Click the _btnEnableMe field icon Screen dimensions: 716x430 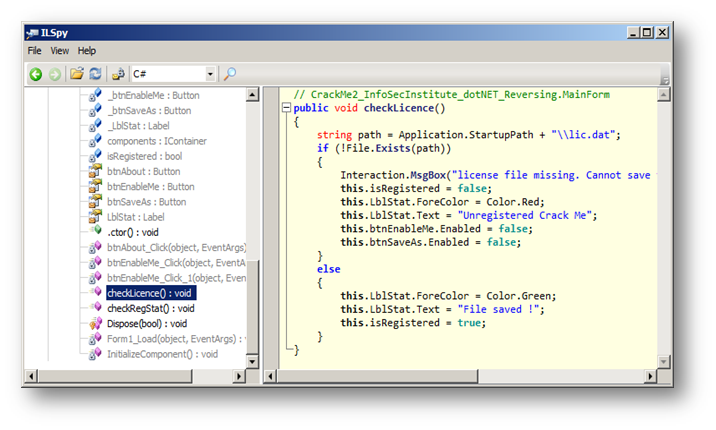click(x=95, y=95)
